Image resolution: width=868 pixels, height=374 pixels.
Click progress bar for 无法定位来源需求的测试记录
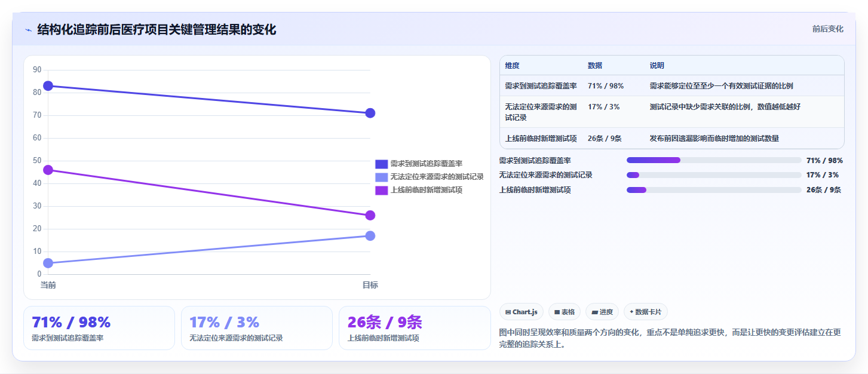(714, 175)
